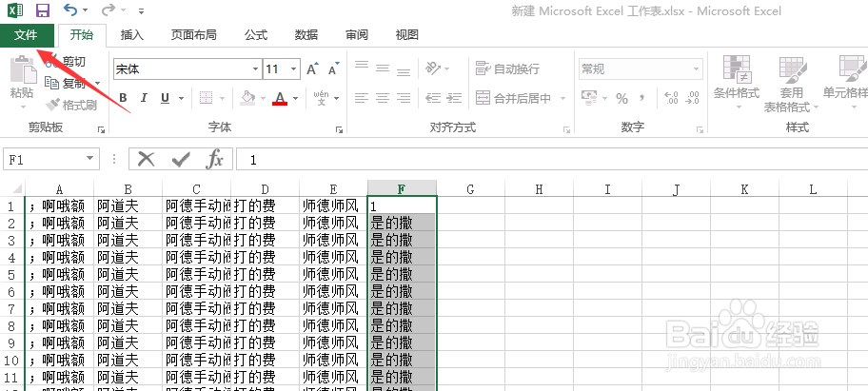This screenshot has height=391, width=868.
Task: Increase font size with larger A
Action: pos(313,68)
